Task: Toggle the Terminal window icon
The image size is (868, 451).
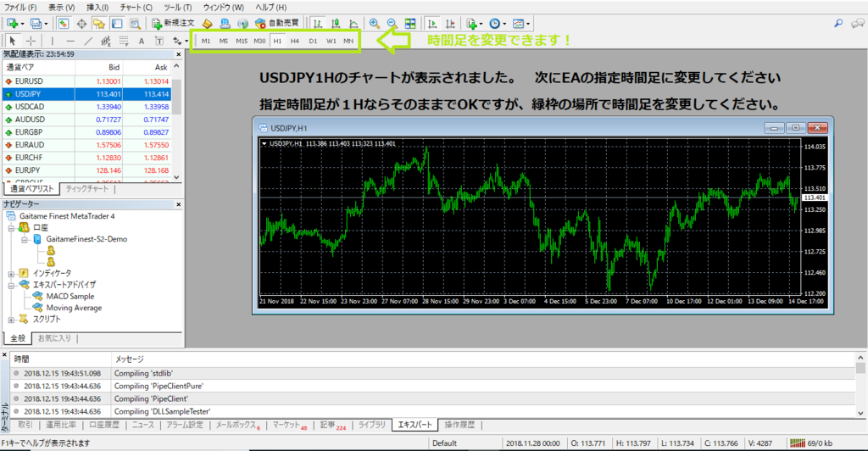Action: point(117,23)
